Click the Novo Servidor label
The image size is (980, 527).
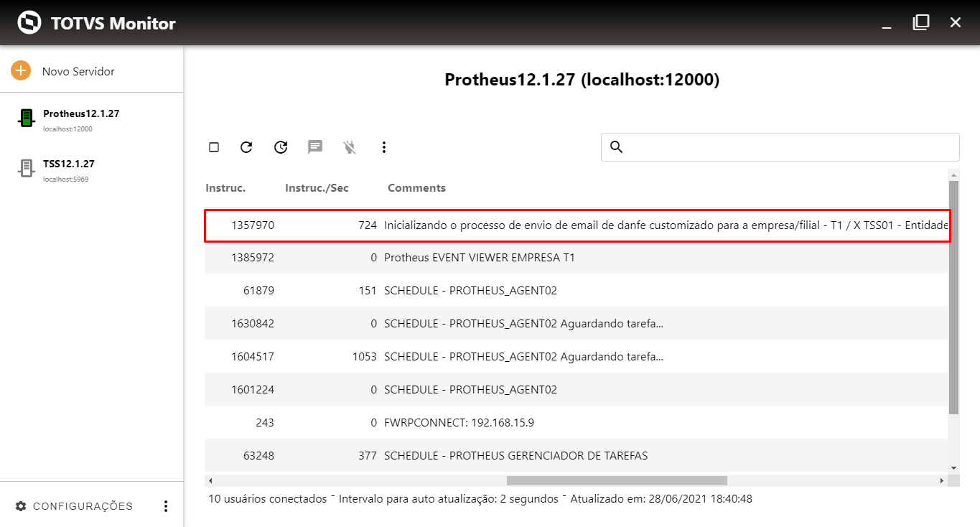tap(78, 71)
